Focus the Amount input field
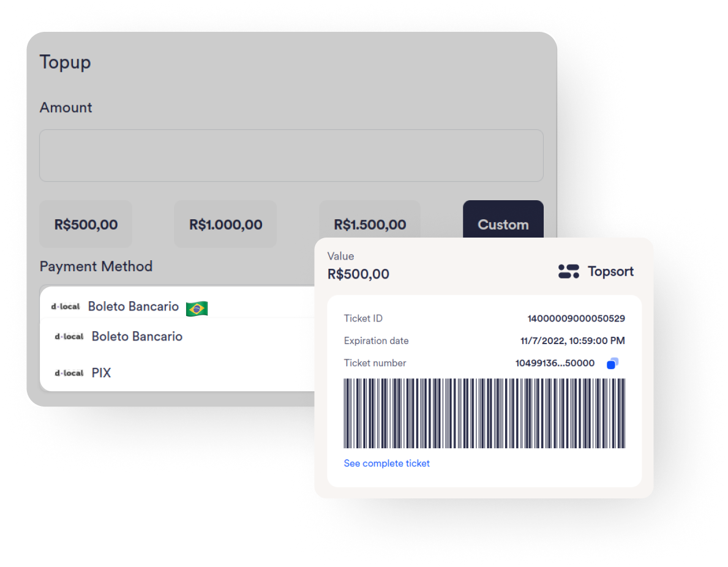This screenshot has height=567, width=728. pyautogui.click(x=291, y=156)
